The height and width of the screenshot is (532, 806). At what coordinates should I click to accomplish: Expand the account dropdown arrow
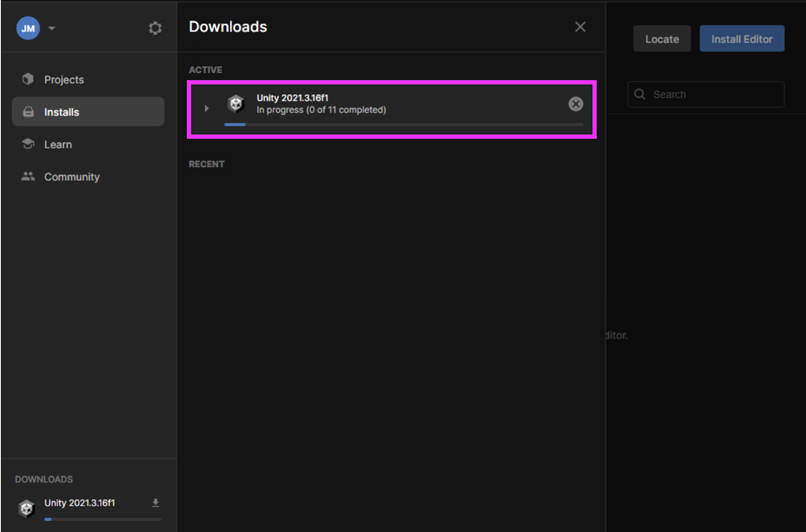tap(51, 28)
